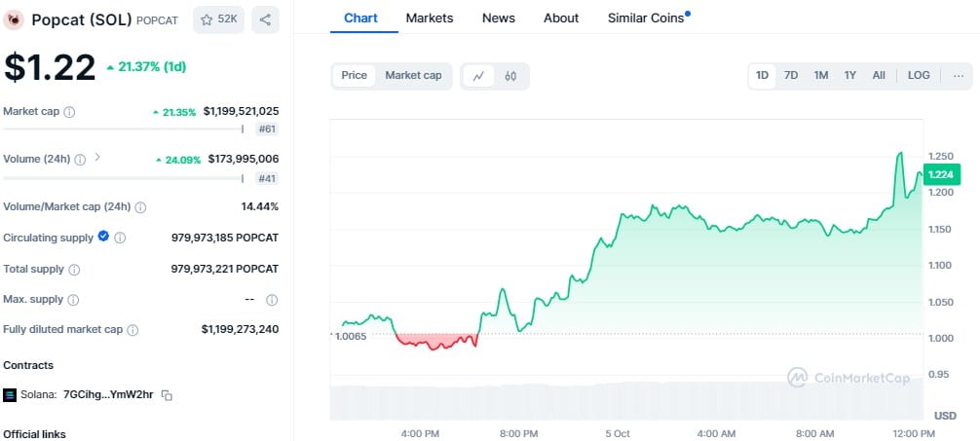The width and height of the screenshot is (980, 441).
Task: Click the Popcat coin logo icon
Action: coord(13,20)
